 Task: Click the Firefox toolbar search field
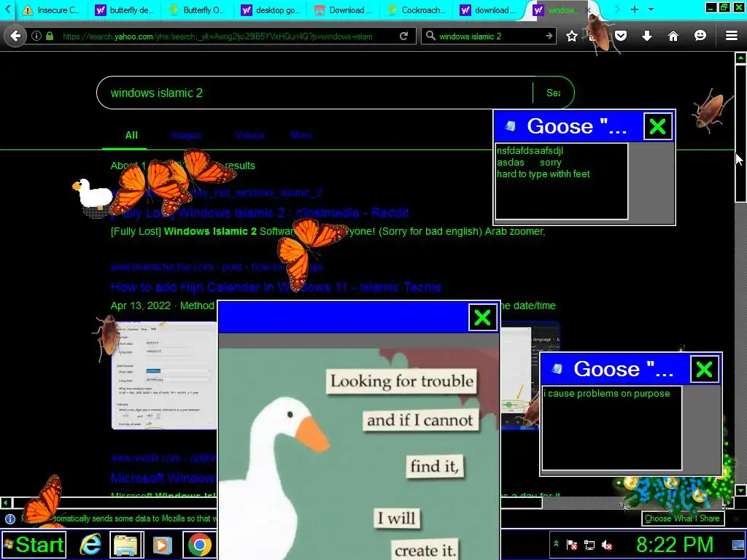pyautogui.click(x=489, y=36)
